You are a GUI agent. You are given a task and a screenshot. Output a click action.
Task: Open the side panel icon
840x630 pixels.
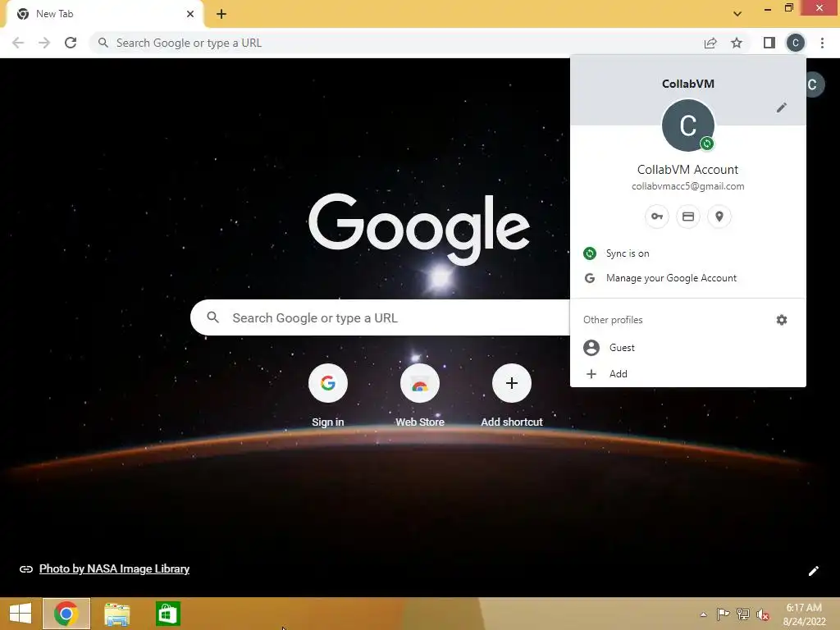[x=769, y=43]
